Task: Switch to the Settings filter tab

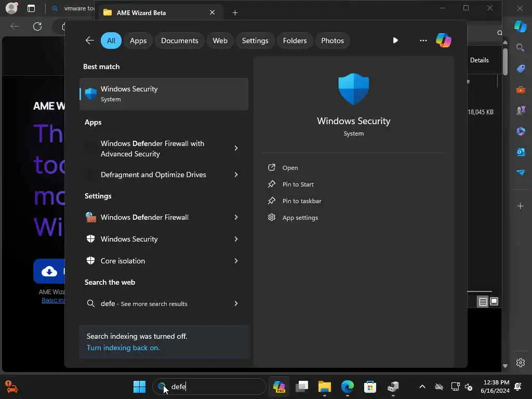Action: 255,41
